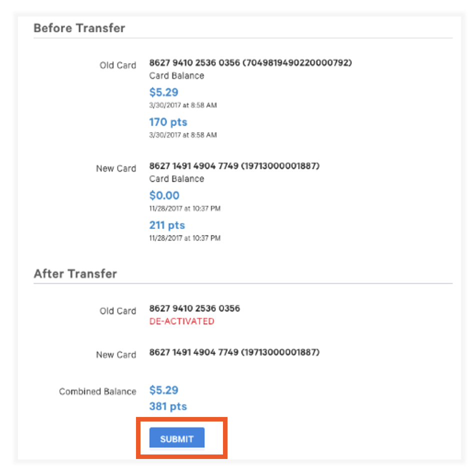Click Card Balance text under old card
476x474 pixels.
coord(176,76)
